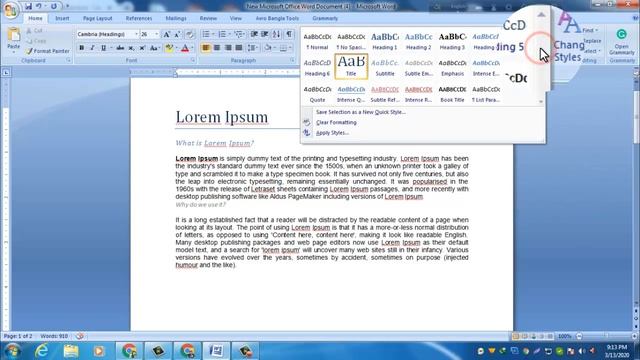Switch to the Review tab
The image size is (640, 360).
[208, 18]
